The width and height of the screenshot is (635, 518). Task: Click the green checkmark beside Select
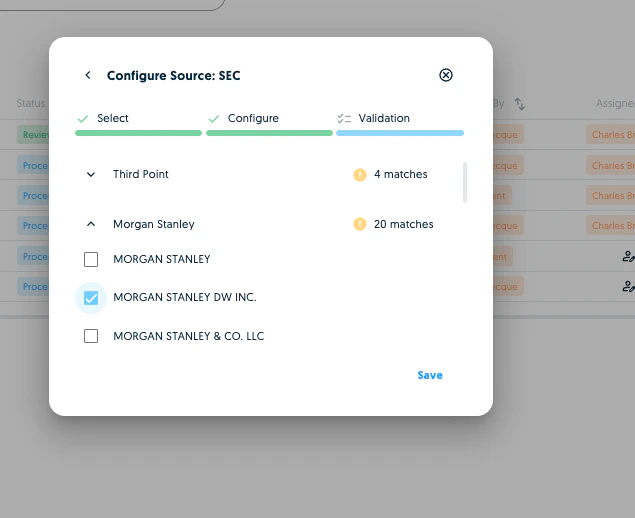point(83,119)
